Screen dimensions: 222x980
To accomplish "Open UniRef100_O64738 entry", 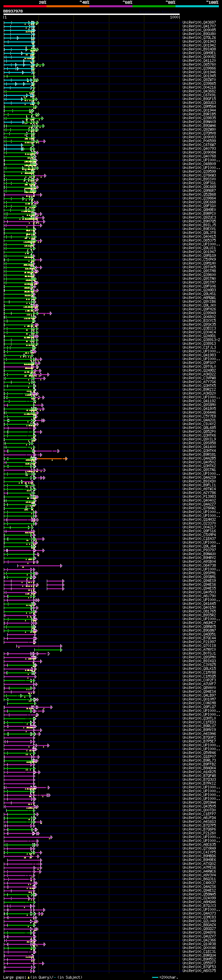I will coord(199,565).
